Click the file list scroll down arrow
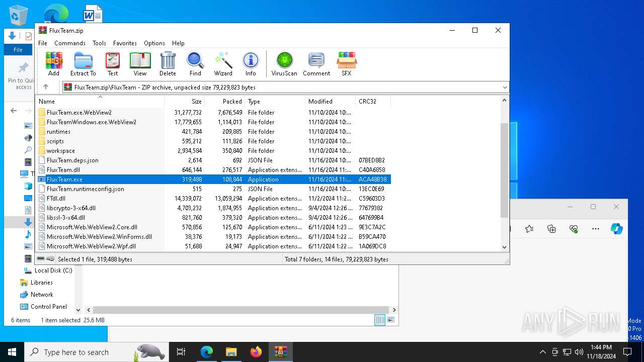 [505, 247]
